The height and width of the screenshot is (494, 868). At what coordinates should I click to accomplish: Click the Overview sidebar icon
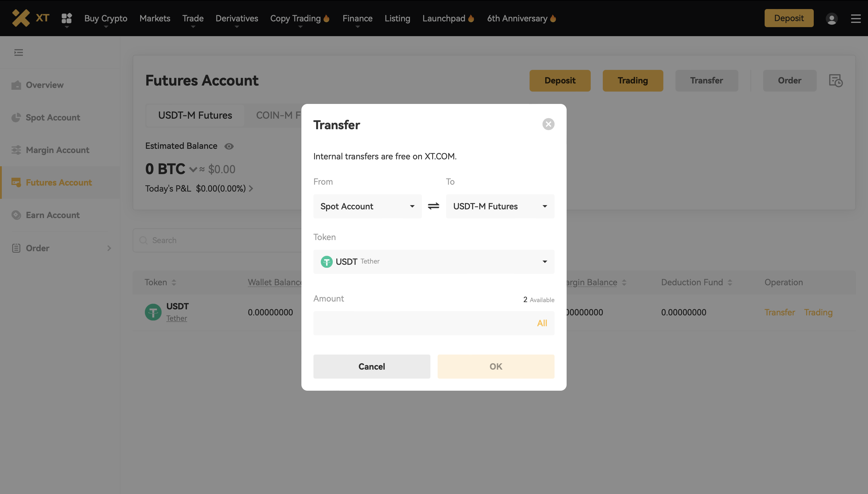pos(16,85)
